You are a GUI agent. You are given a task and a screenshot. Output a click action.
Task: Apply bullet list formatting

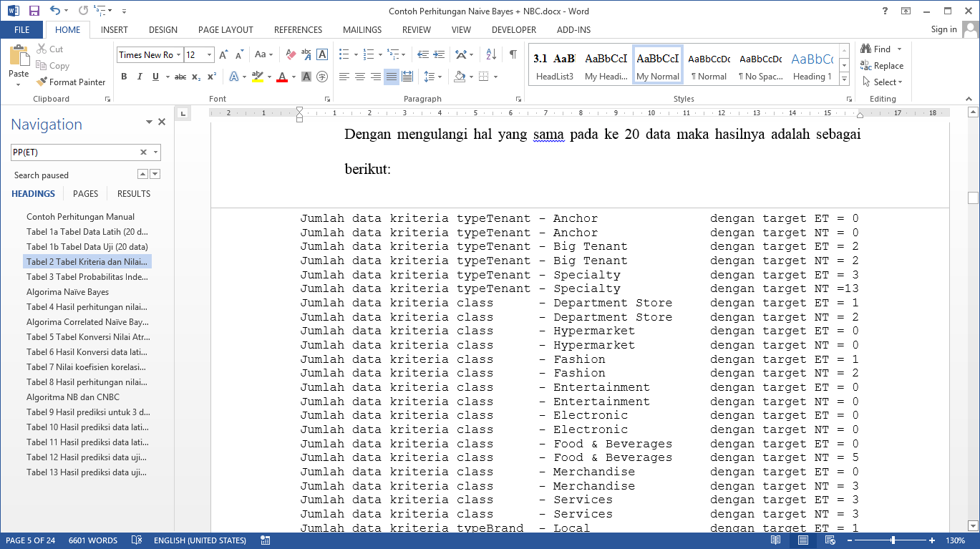[x=344, y=54]
